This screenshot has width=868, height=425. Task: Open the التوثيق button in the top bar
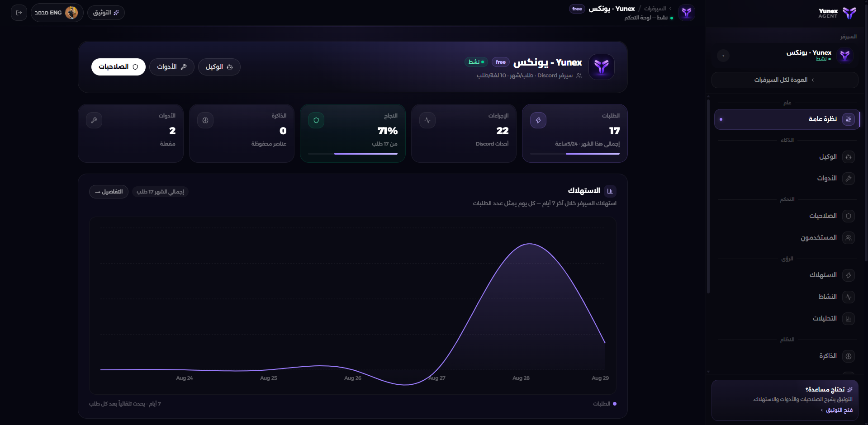point(106,13)
